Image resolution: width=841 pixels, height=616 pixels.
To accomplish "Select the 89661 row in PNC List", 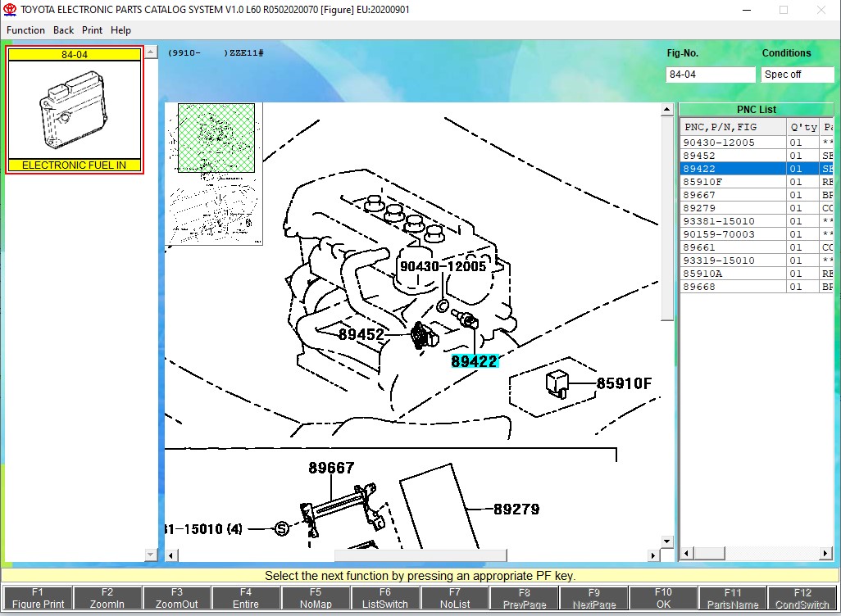I will tap(699, 247).
